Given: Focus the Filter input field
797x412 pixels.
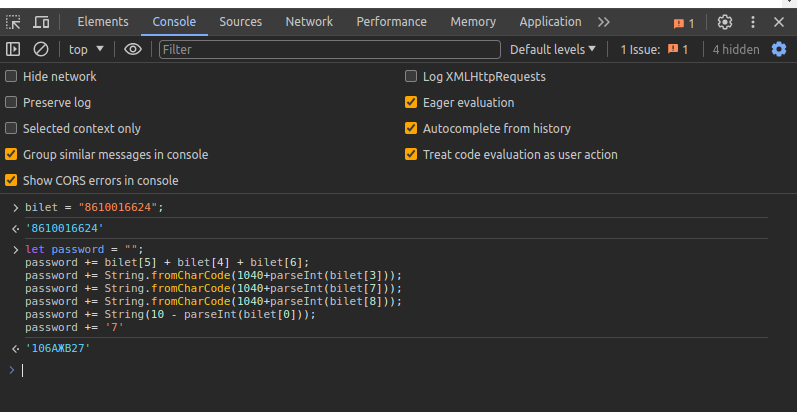Looking at the screenshot, I should (x=330, y=49).
